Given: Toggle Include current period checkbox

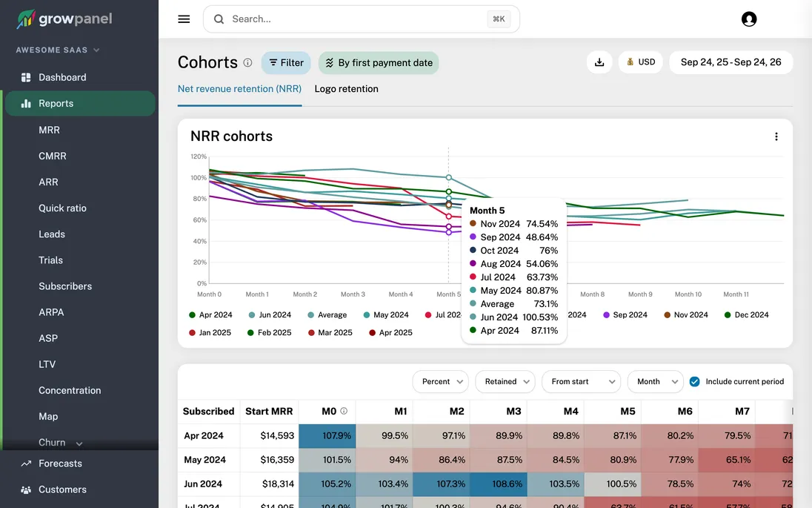Looking at the screenshot, I should pos(694,381).
